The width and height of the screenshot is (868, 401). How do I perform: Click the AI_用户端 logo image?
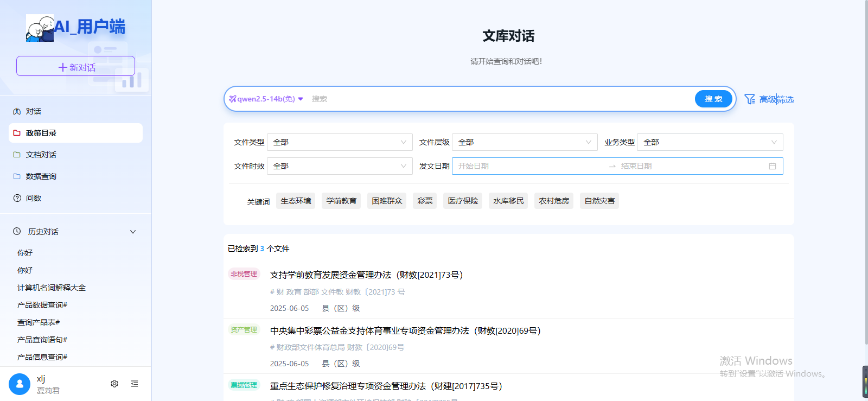click(40, 28)
